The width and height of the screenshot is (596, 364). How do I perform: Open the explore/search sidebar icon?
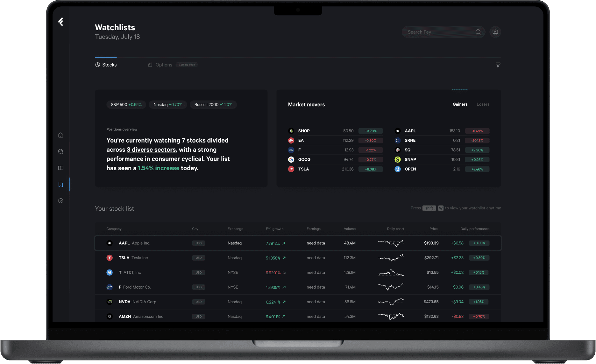61,151
